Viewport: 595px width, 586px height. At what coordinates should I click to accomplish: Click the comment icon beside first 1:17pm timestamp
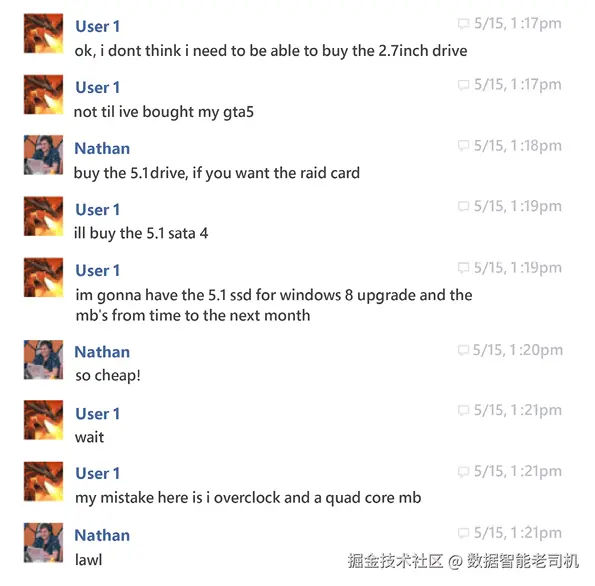coord(463,24)
